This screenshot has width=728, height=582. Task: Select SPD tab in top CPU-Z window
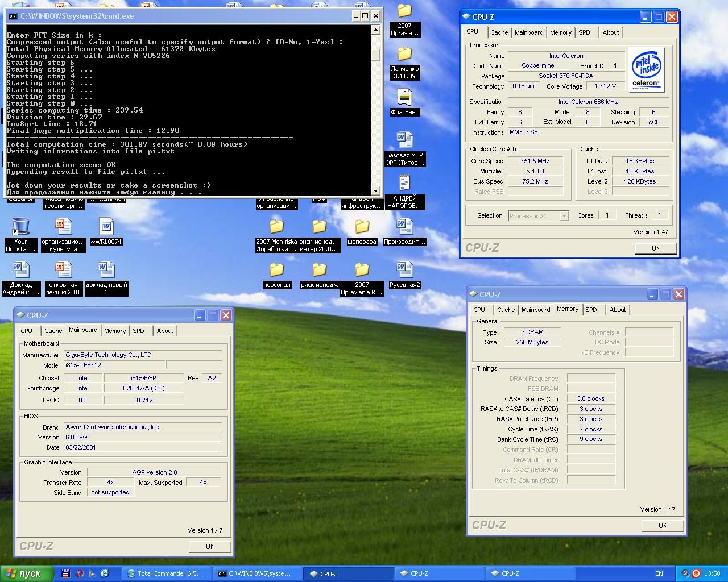coord(584,32)
